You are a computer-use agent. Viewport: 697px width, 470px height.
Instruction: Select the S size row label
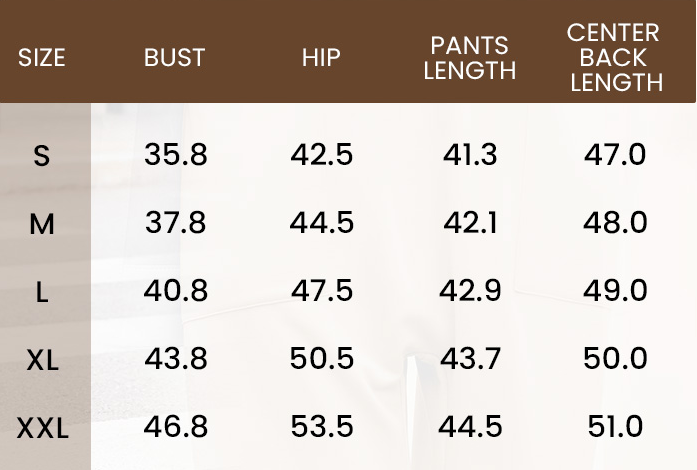click(42, 156)
